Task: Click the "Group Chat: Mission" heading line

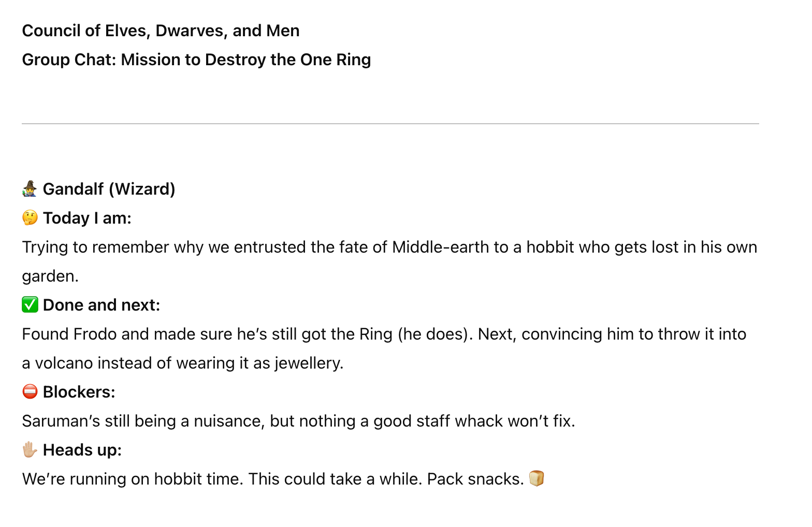Action: [x=196, y=60]
